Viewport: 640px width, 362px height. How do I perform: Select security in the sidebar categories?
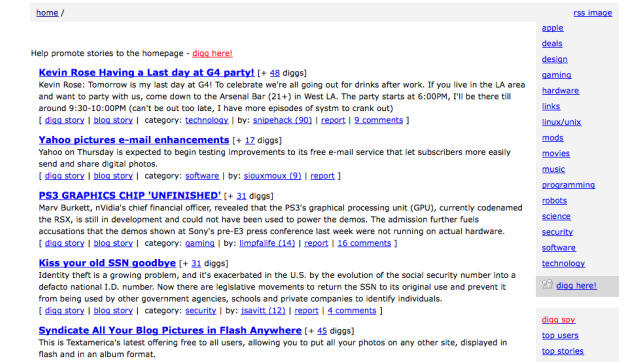tap(558, 232)
